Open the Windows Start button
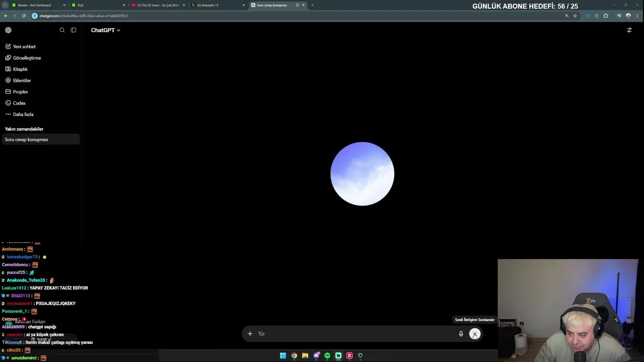This screenshot has height=362, width=644. [x=283, y=355]
